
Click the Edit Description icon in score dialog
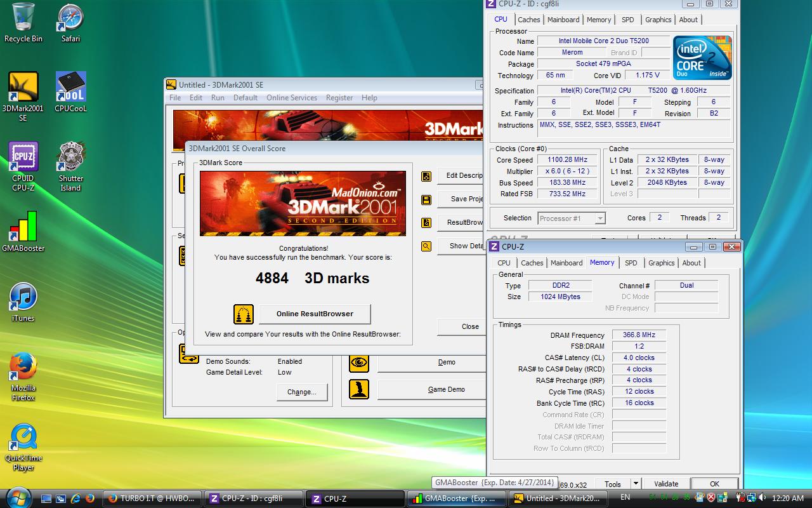(x=426, y=176)
